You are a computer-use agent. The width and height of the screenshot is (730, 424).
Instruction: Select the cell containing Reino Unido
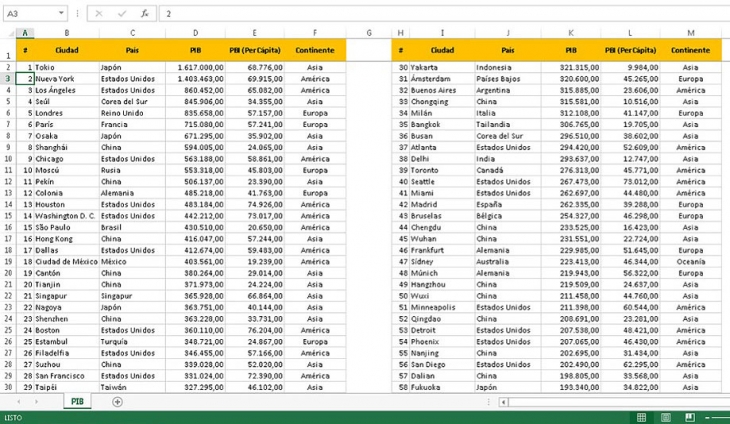pyautogui.click(x=132, y=113)
